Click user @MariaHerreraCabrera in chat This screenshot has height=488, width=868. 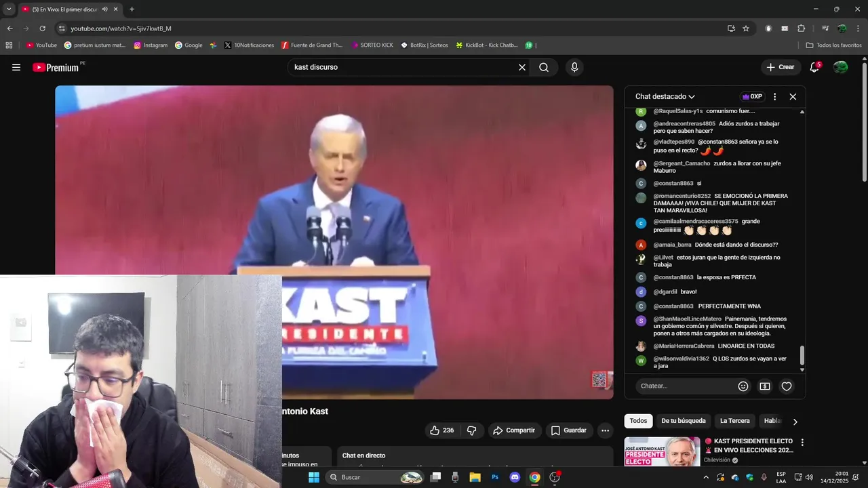coord(684,346)
